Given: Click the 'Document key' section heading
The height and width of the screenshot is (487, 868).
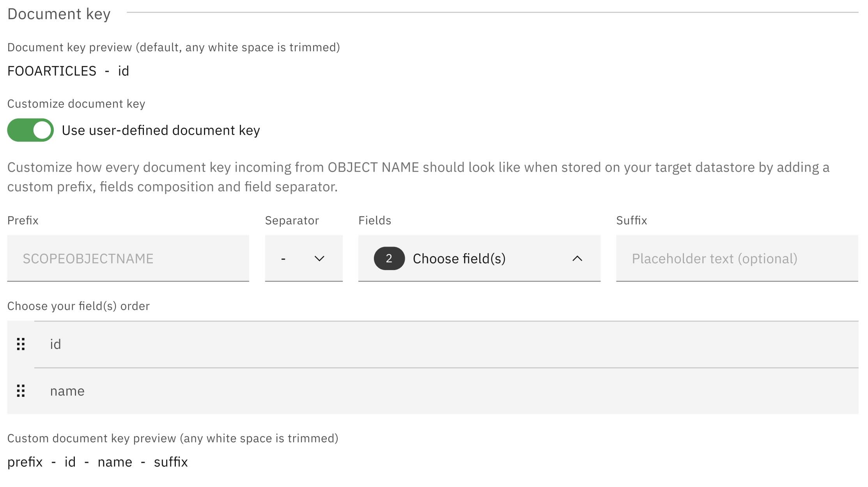Looking at the screenshot, I should click(59, 14).
